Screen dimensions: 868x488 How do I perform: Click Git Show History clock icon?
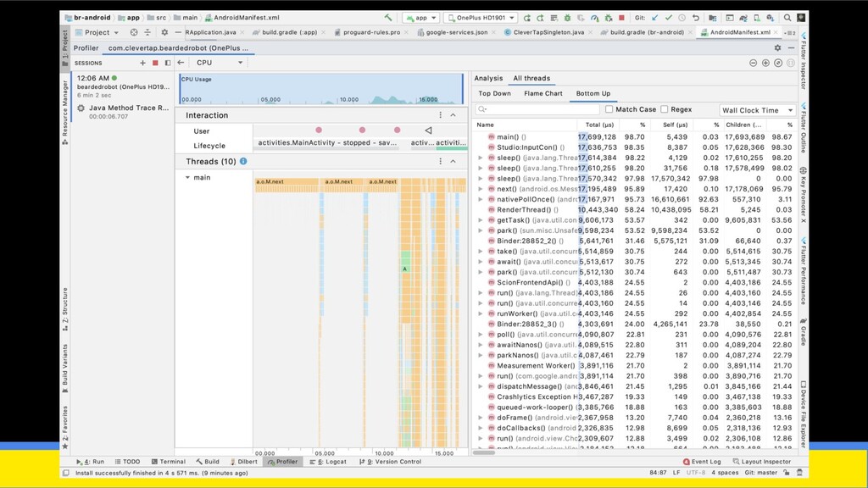682,18
